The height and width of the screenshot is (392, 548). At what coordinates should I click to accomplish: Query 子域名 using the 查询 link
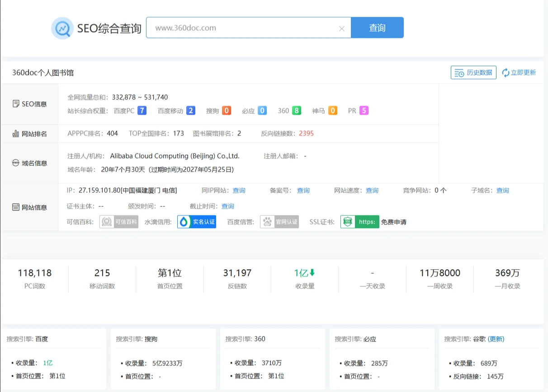pos(502,190)
